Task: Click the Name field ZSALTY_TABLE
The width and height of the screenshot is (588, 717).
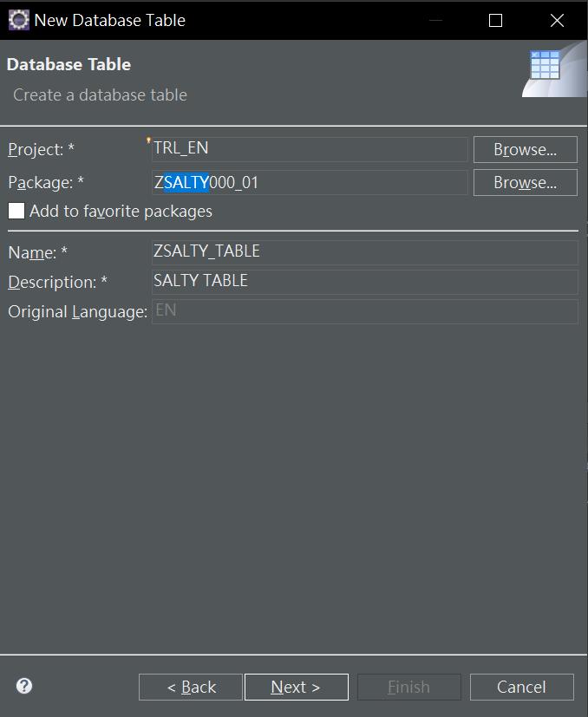Action: click(365, 252)
